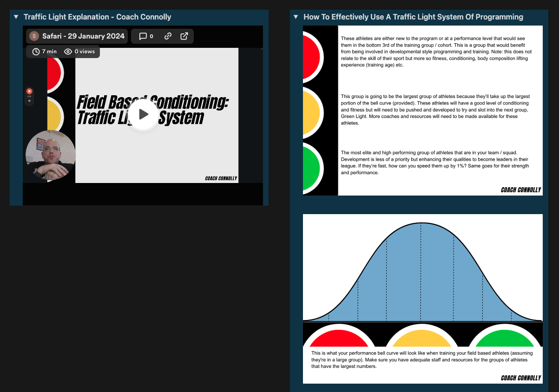Screen dimensions: 559x392
Task: Click the clock icon beside 7 min
Action: point(36,52)
